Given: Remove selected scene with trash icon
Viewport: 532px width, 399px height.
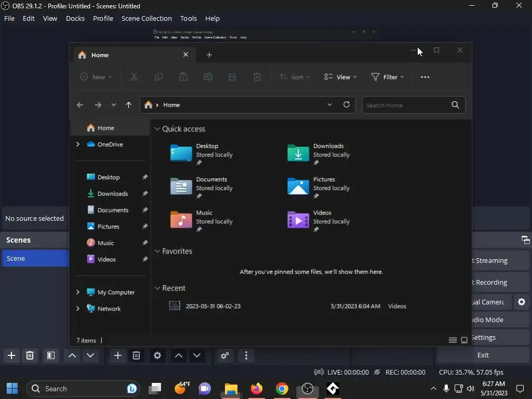Looking at the screenshot, I should (30, 355).
